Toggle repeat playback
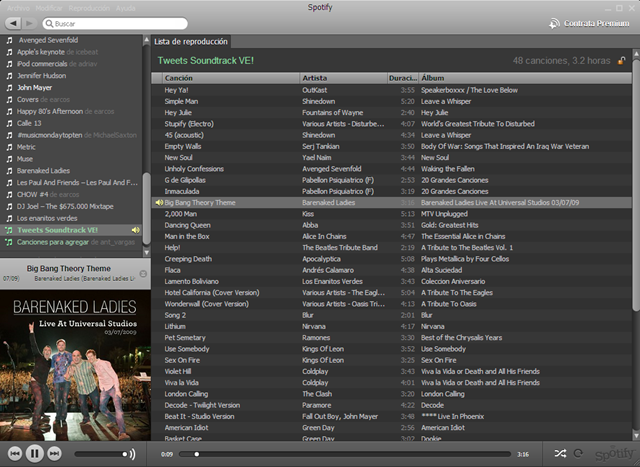Viewport: 640px width, 467px height. coord(578,454)
